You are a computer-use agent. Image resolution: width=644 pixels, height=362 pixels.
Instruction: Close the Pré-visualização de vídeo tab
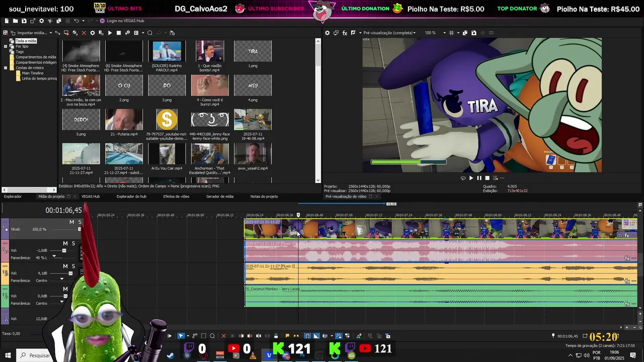[376, 197]
